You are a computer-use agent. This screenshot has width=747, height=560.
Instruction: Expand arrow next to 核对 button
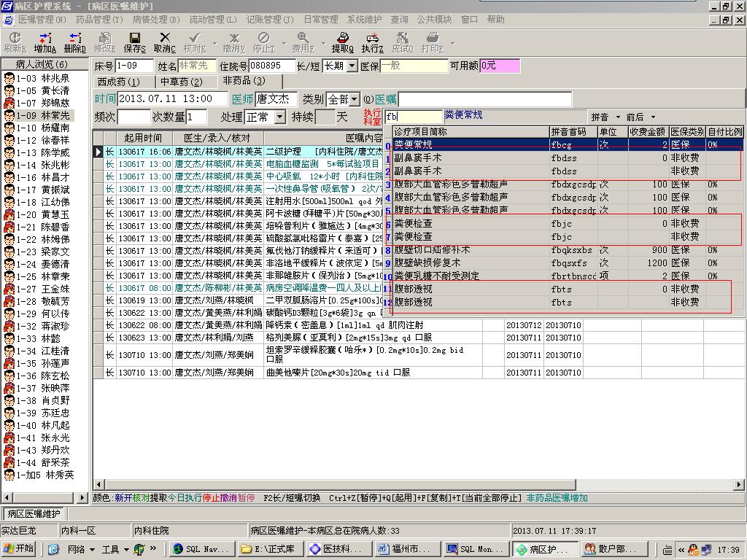pyautogui.click(x=214, y=44)
